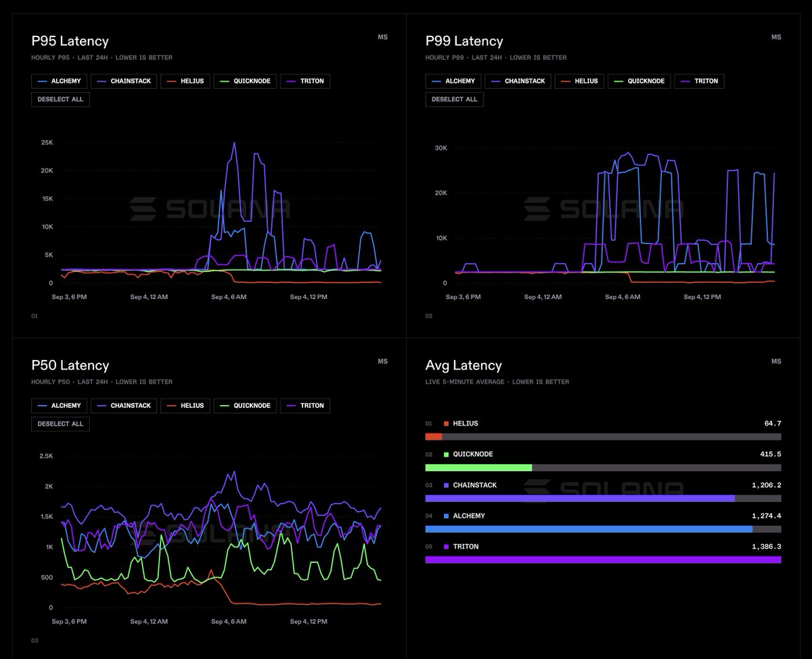Click the 1,386.3 TRITON latency value
The width and height of the screenshot is (812, 659).
[767, 547]
